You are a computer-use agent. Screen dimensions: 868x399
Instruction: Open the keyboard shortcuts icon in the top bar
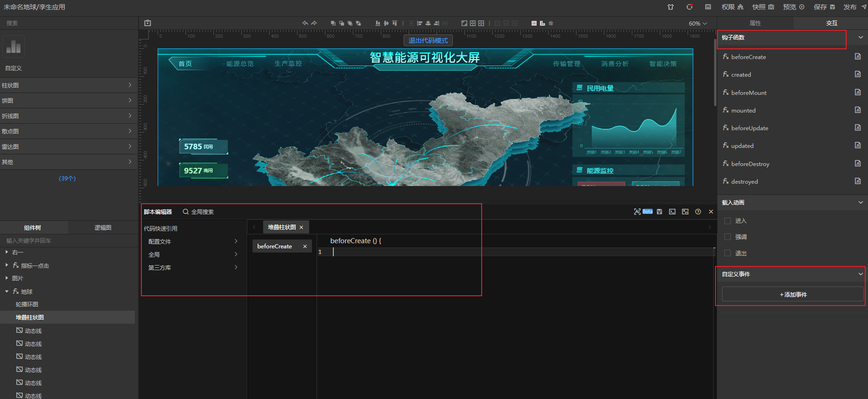point(708,7)
